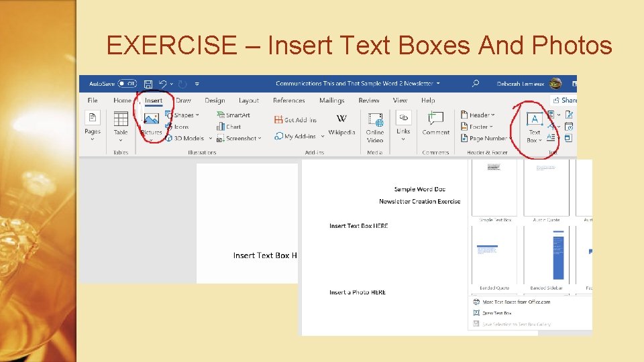Open the Shapes gallery
This screenshot has width=644, height=362.
pos(182,115)
